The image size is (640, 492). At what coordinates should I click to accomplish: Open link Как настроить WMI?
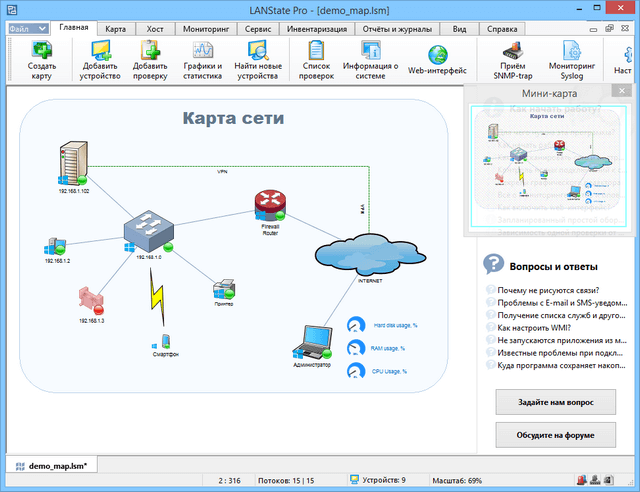(x=541, y=327)
